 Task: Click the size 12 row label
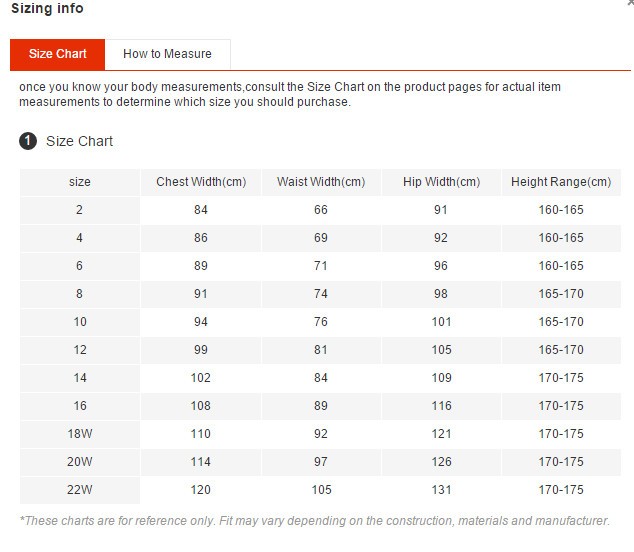(80, 350)
